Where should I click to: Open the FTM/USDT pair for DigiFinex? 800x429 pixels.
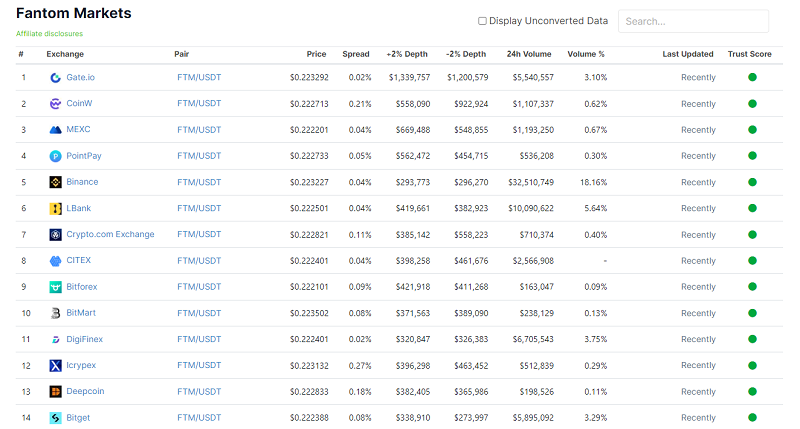pyautogui.click(x=199, y=339)
